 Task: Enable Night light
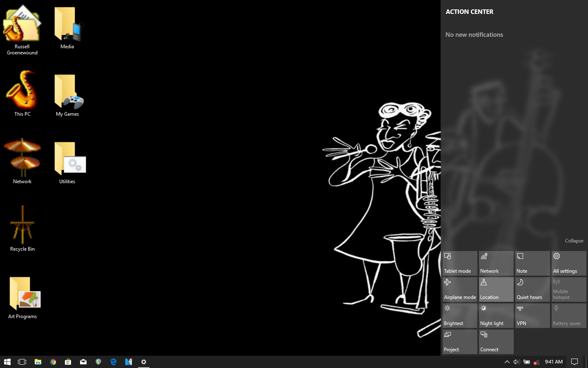tap(496, 316)
